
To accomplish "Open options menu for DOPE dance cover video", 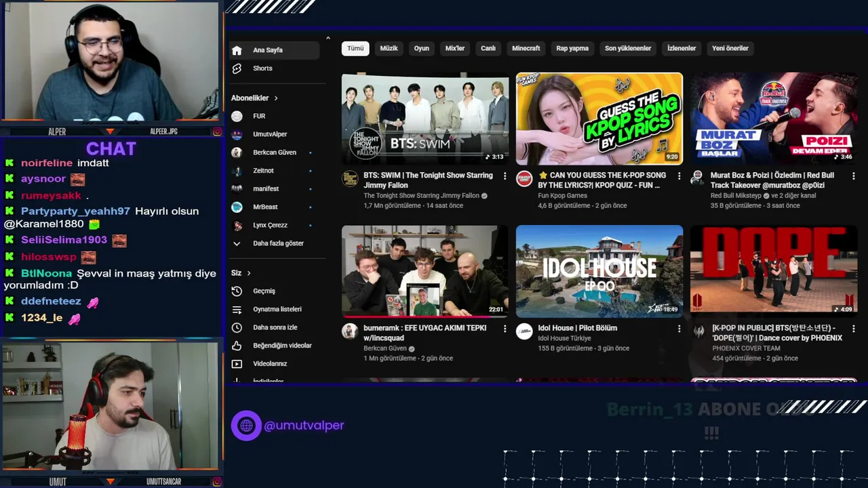I will pos(853,329).
